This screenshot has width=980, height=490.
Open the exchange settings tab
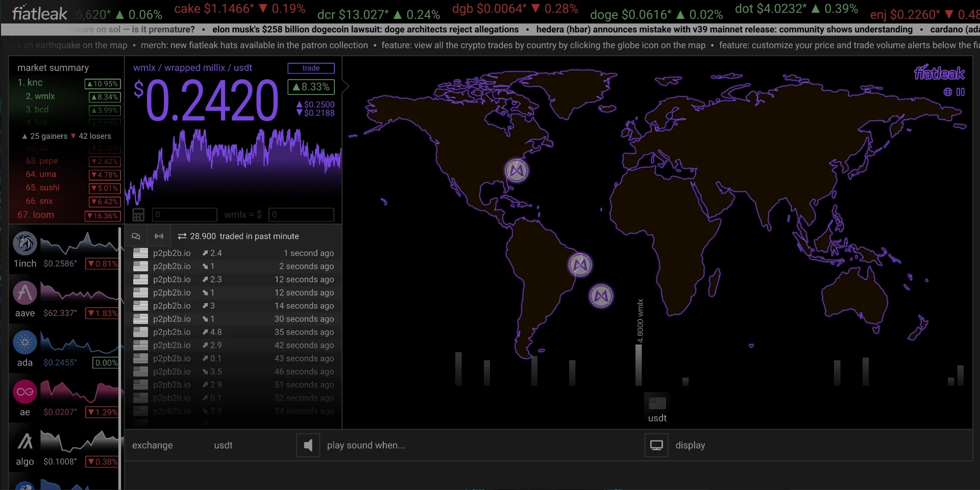[x=152, y=445]
